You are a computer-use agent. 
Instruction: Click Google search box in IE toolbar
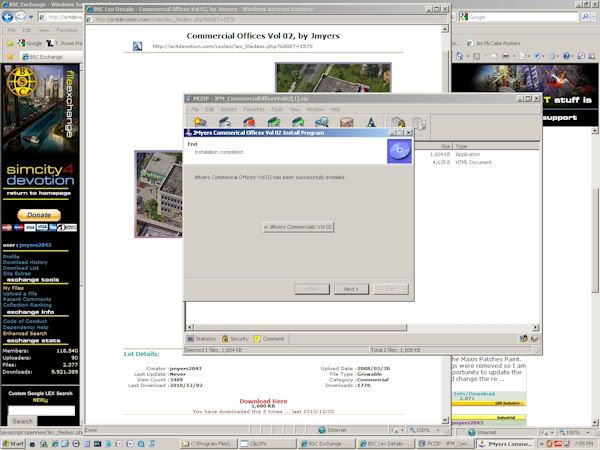[518, 17]
